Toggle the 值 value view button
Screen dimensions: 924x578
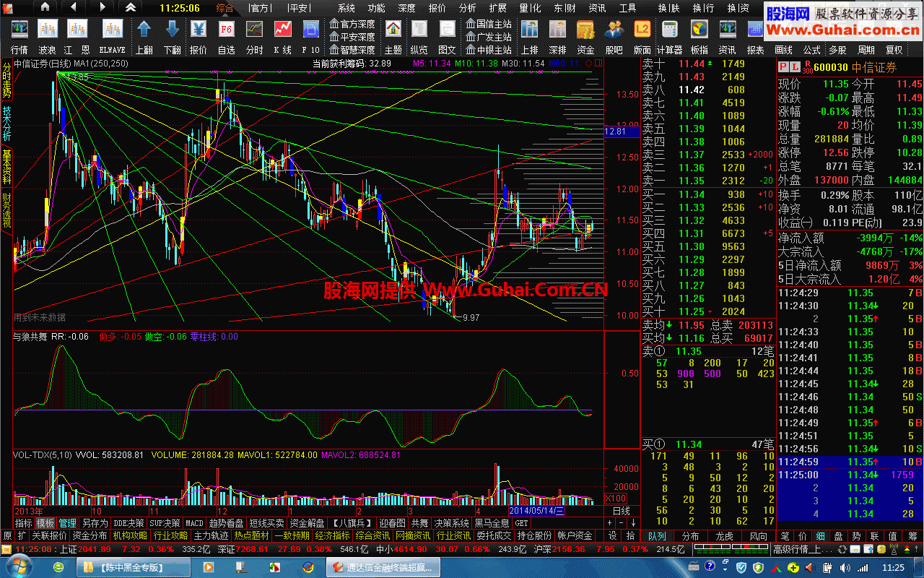click(894, 536)
